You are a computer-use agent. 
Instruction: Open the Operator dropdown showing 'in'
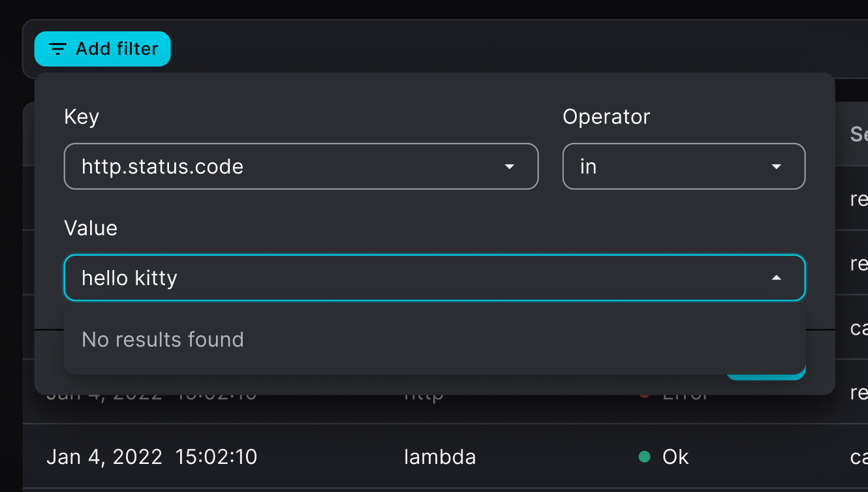tap(683, 166)
